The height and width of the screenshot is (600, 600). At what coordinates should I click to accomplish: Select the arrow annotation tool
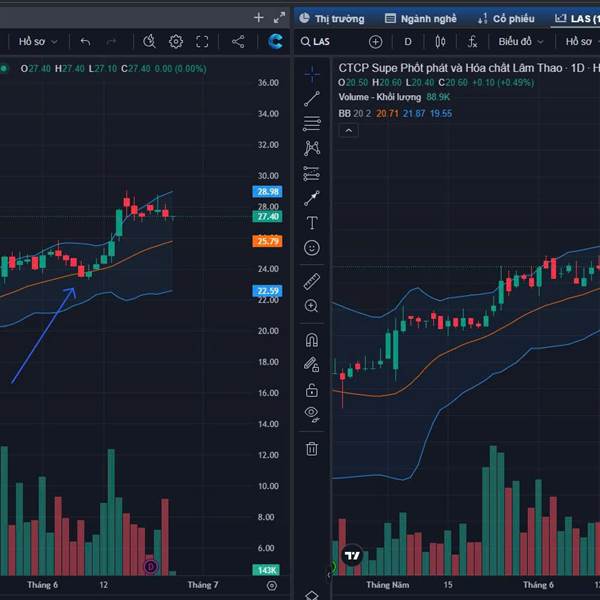pyautogui.click(x=312, y=198)
